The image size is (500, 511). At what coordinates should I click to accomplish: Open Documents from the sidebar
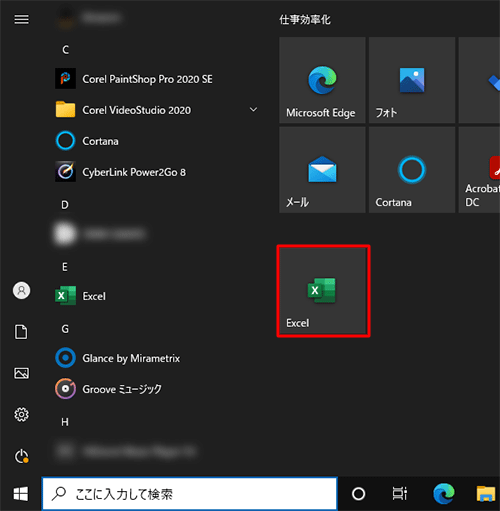21,332
